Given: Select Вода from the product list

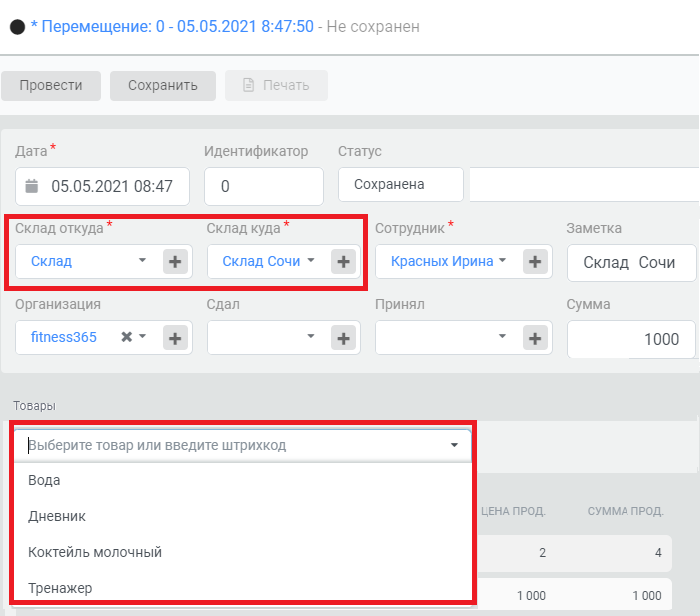Looking at the screenshot, I should coord(243,480).
